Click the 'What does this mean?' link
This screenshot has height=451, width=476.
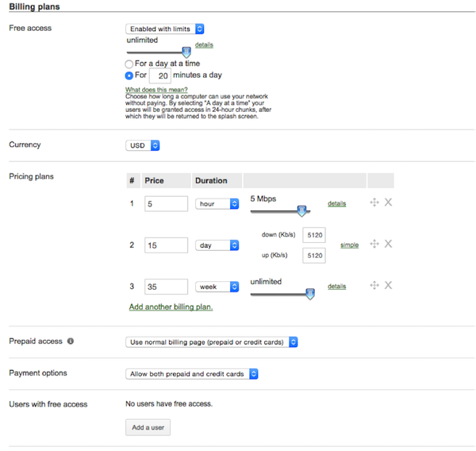coord(156,90)
